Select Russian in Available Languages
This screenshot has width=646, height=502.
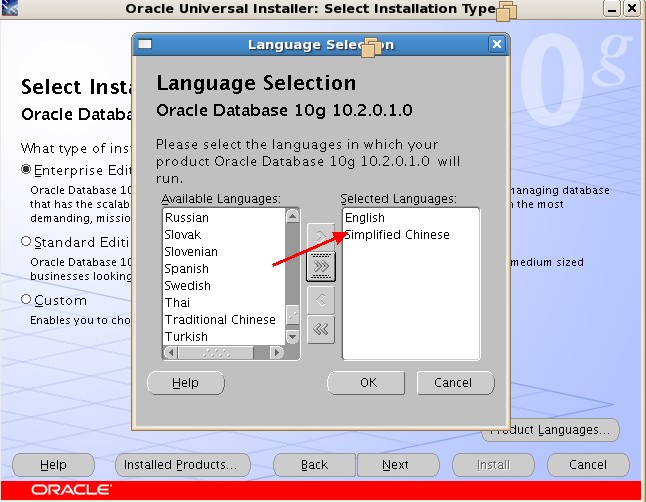tap(224, 218)
